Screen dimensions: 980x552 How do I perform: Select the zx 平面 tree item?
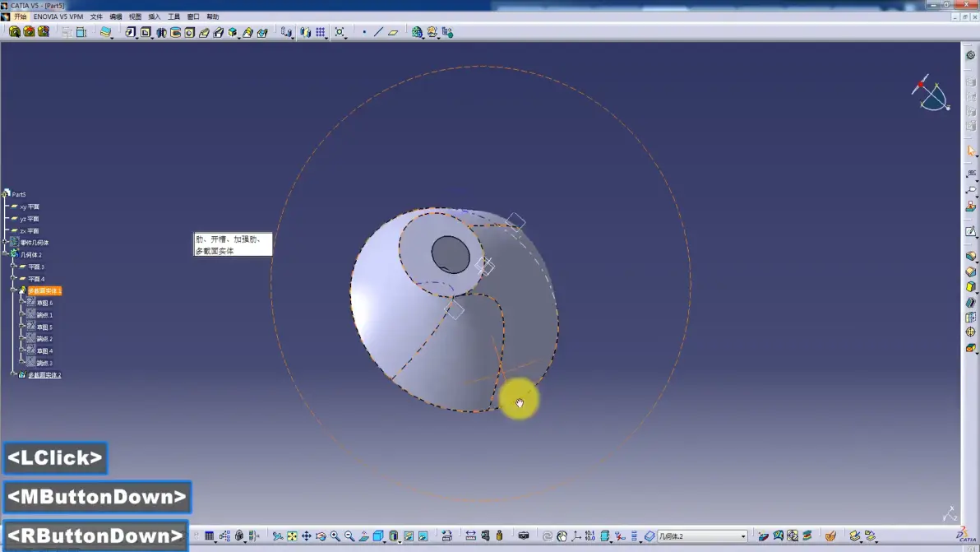(x=30, y=230)
